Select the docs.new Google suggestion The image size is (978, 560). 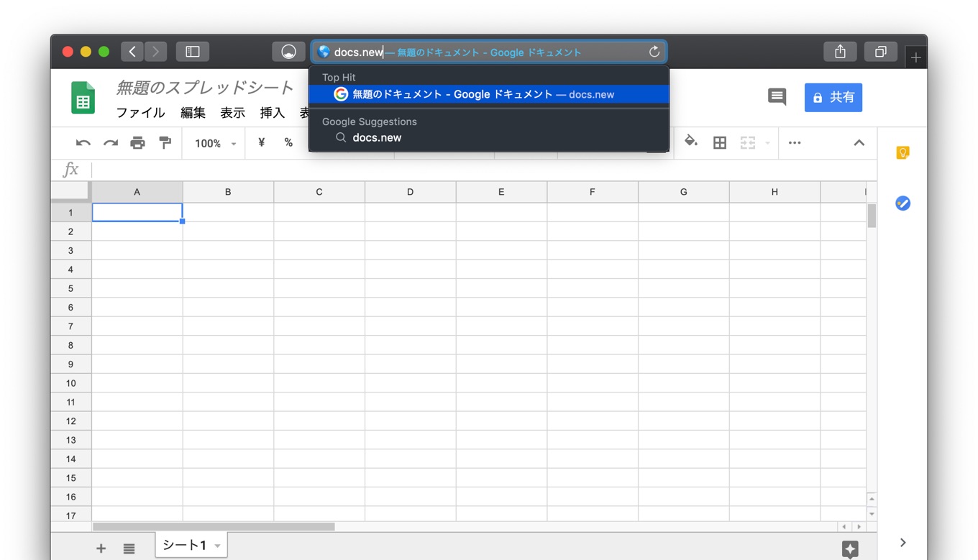[489, 137]
